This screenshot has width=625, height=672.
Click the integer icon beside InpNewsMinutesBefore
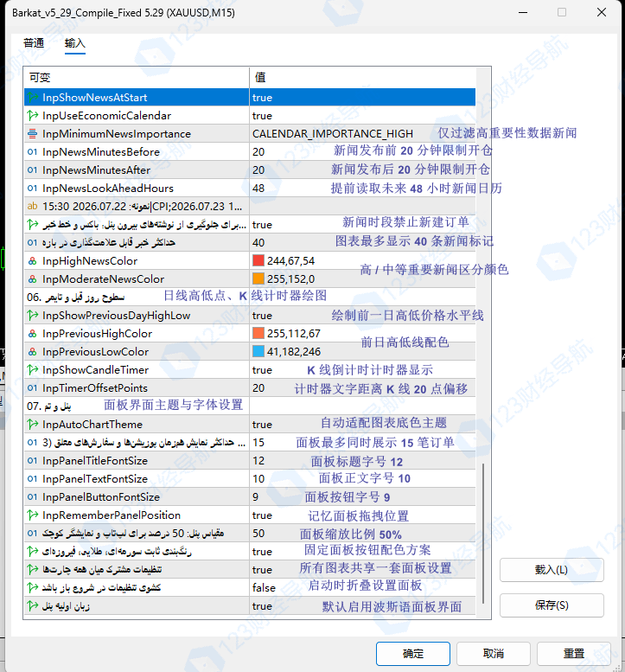click(33, 151)
